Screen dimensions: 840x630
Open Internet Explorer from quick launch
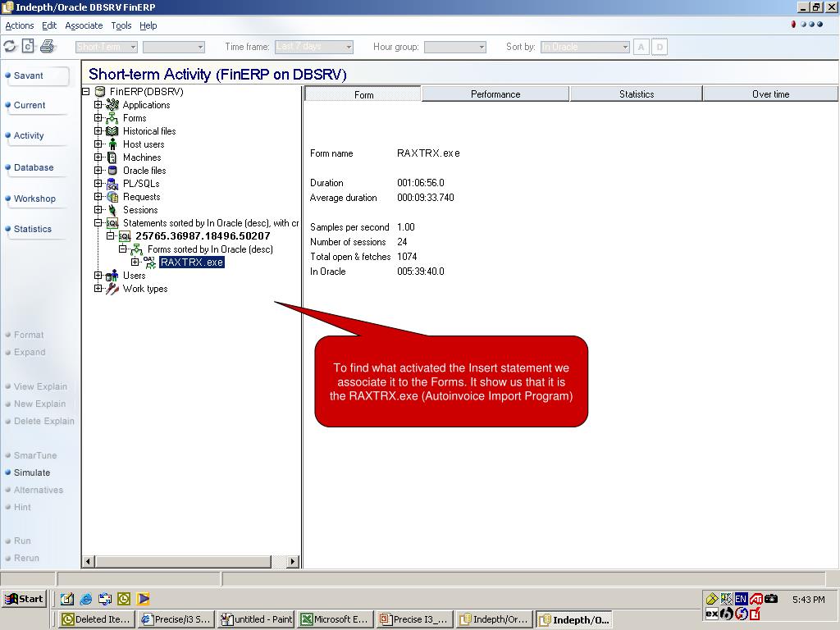coord(85,599)
